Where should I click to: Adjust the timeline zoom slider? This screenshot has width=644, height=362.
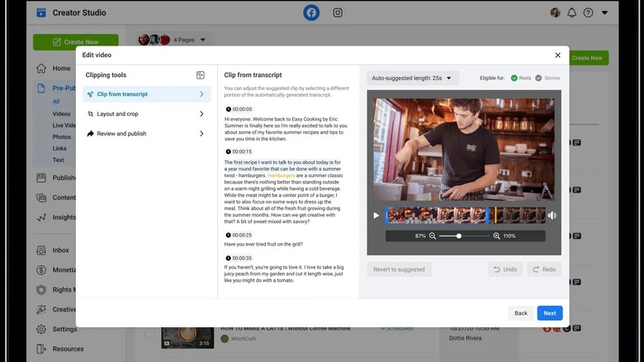[459, 236]
